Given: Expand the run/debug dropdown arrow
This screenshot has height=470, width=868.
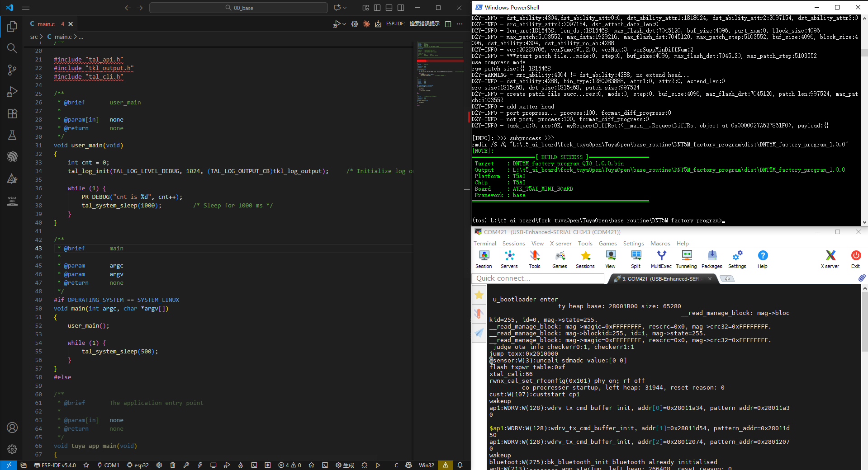Looking at the screenshot, I should point(344,24).
